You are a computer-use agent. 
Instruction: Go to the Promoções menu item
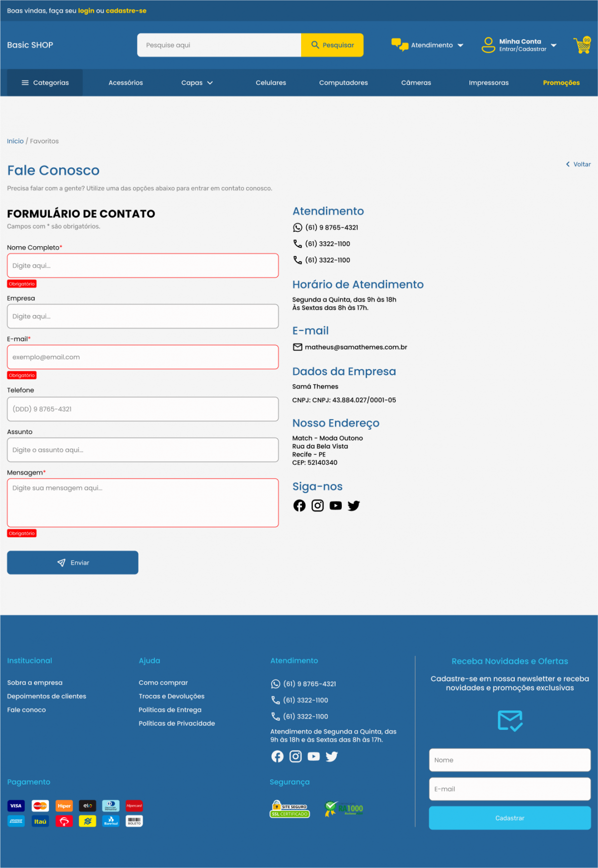pos(561,83)
